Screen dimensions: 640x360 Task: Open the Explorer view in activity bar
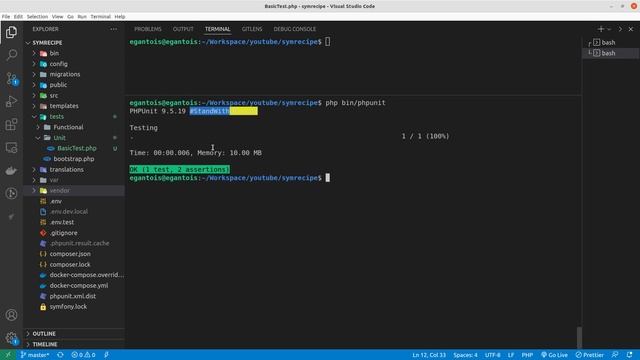11,32
